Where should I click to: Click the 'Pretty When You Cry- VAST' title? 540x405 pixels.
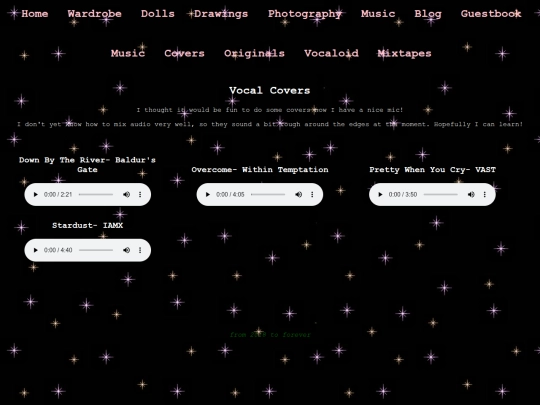tap(433, 169)
